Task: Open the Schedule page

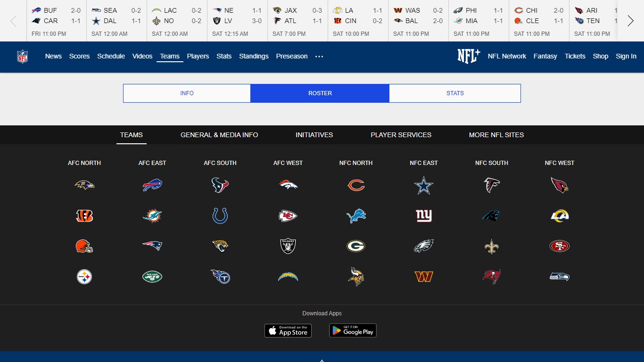Action: pos(111,56)
